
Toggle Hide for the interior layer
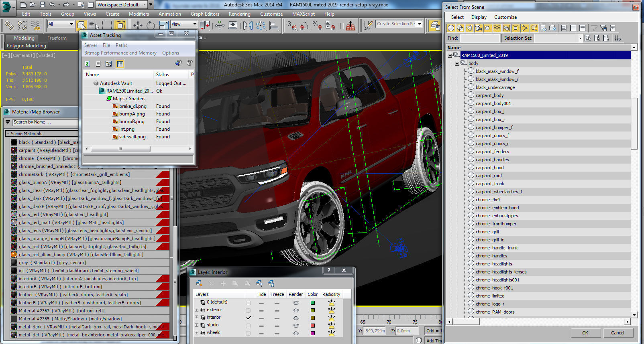[261, 318]
